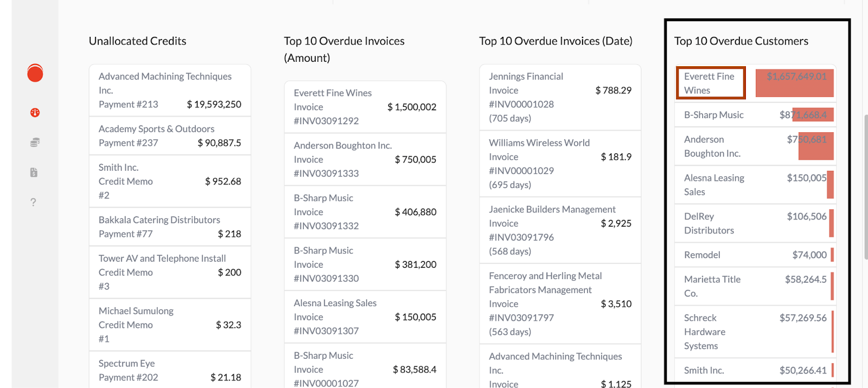Viewport: 868px width, 388px height.
Task: Open Advanced Machining Techniques Payment #213 credit
Action: (x=170, y=90)
